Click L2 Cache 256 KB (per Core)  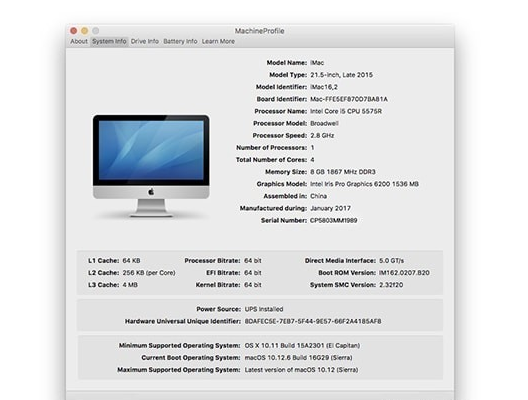149,273
